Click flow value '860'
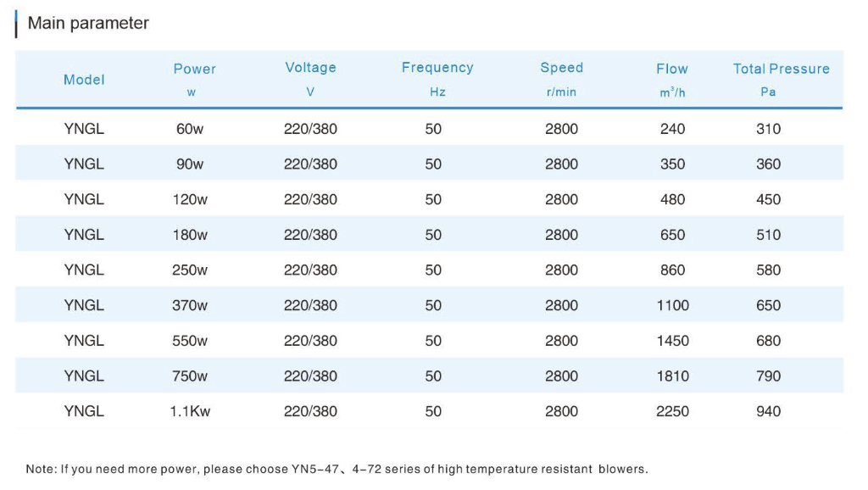 pos(672,270)
